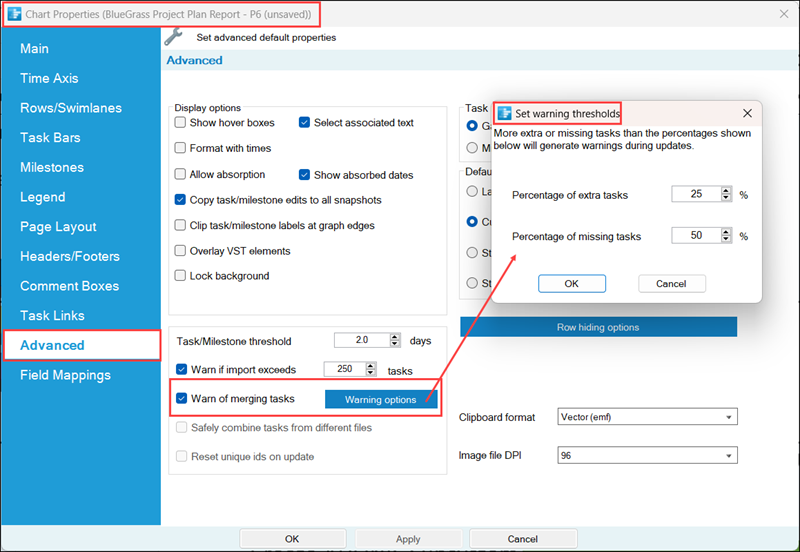
Task: Enable the Lock background checkbox
Action: 180,275
